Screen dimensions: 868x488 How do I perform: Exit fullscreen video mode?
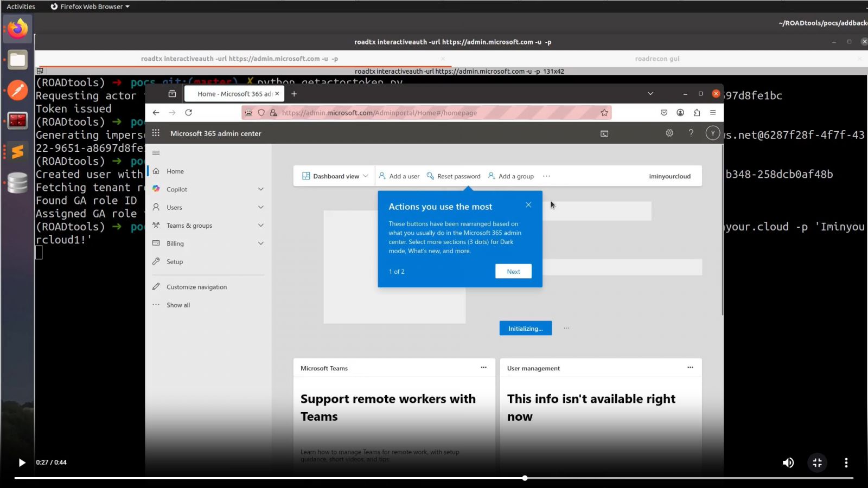817,463
